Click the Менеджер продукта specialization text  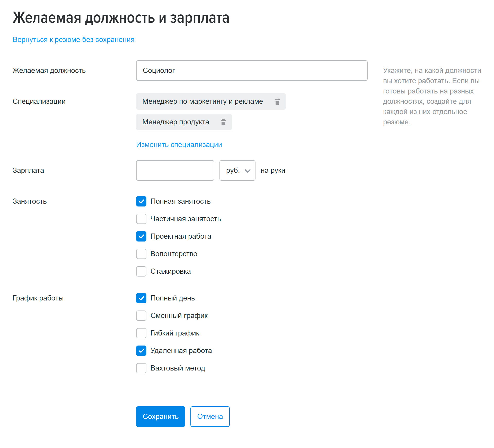point(176,122)
